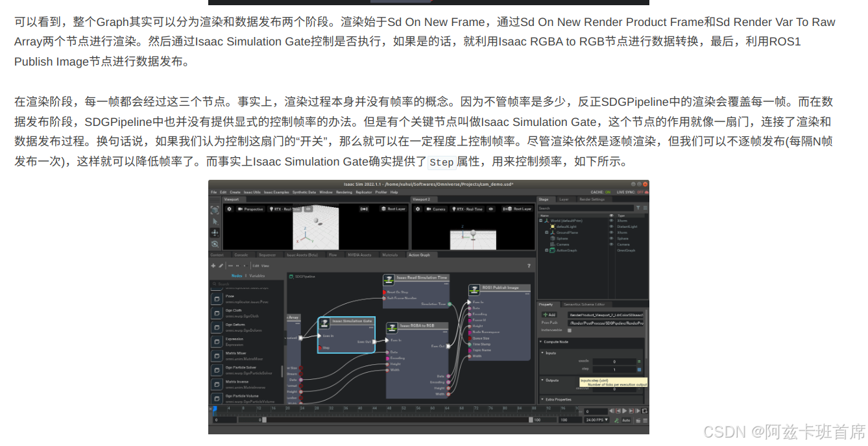The image size is (868, 446).
Task: Toggle Instanceable checkbox in Property panel
Action: [x=569, y=330]
